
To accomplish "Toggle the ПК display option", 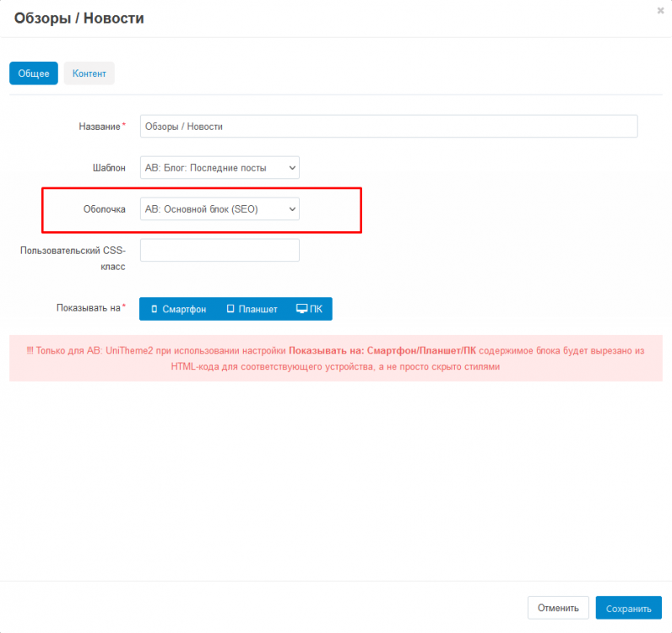I will point(309,309).
